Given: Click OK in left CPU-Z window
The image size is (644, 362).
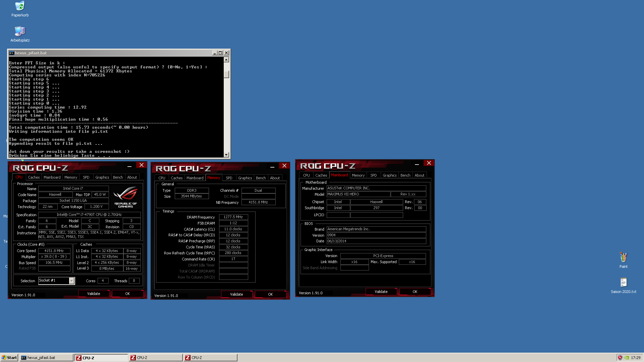Looking at the screenshot, I should 127,294.
